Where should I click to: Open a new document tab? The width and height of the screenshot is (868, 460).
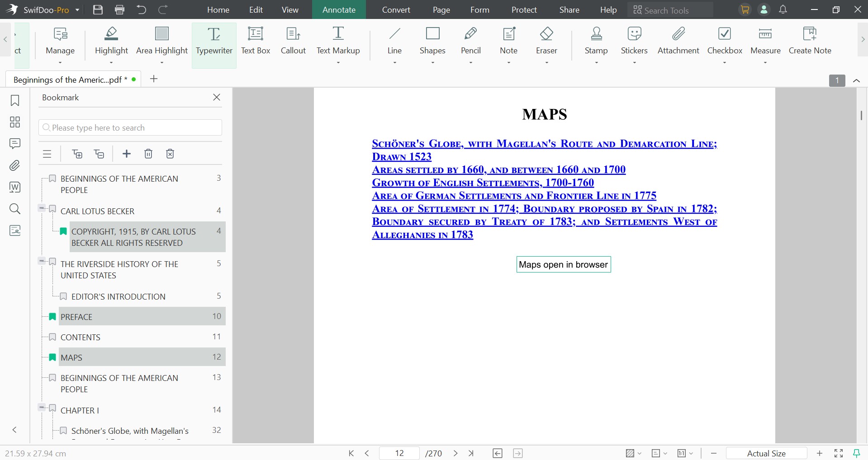tap(154, 79)
